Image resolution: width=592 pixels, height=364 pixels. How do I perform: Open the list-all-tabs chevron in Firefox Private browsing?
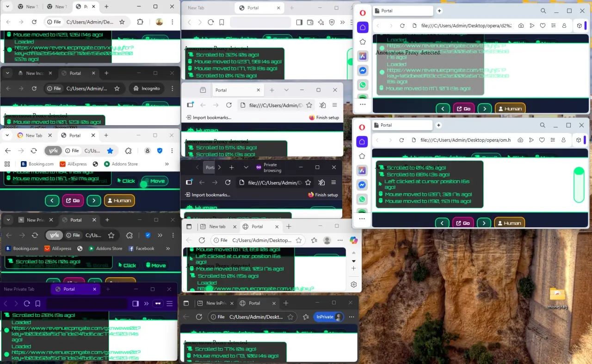pos(246,167)
